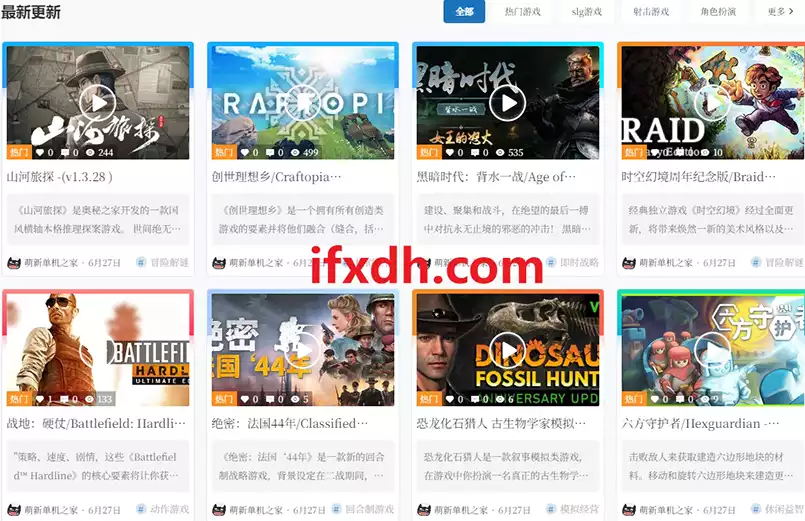Open the 冒险解谜 tag on Braid card
The width and height of the screenshot is (805, 521).
(777, 263)
